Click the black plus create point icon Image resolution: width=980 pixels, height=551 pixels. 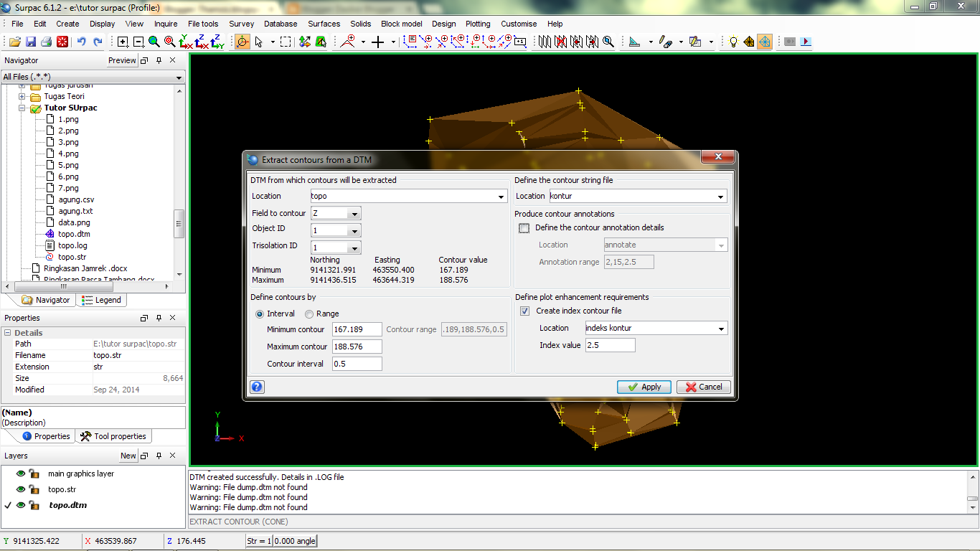pos(378,42)
